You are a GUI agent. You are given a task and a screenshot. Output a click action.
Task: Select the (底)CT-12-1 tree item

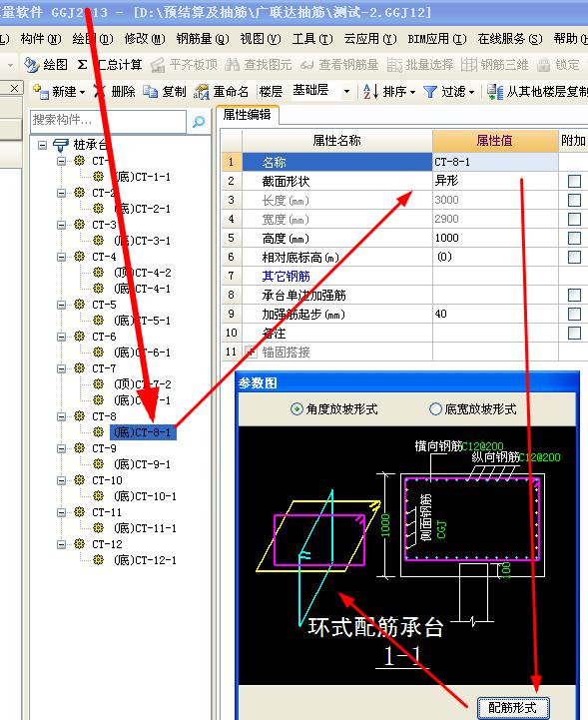coord(145,560)
